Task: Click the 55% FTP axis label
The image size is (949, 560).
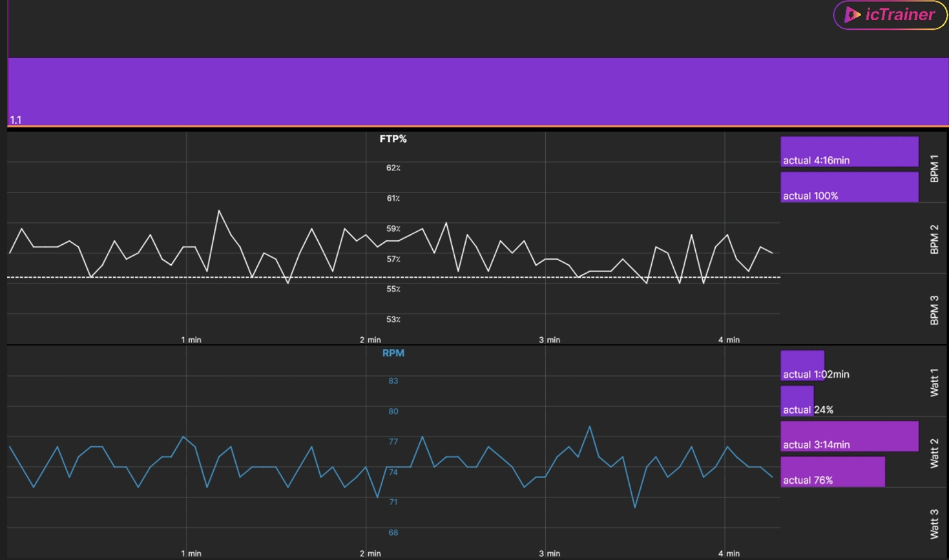Action: click(393, 289)
